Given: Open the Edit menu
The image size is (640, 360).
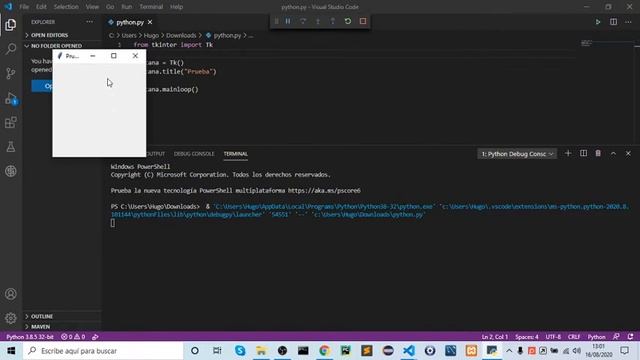Looking at the screenshot, I should tap(41, 7).
